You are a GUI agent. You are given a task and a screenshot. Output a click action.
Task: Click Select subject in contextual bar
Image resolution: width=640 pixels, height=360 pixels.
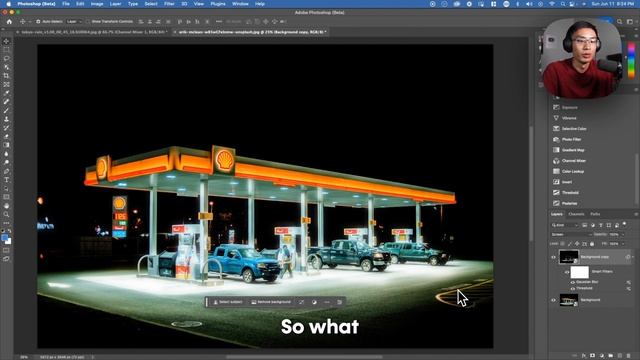(x=228, y=302)
